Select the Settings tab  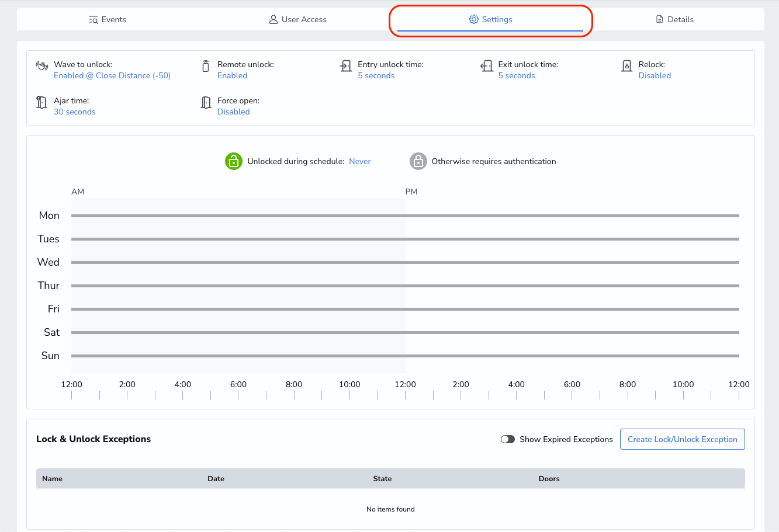[490, 19]
